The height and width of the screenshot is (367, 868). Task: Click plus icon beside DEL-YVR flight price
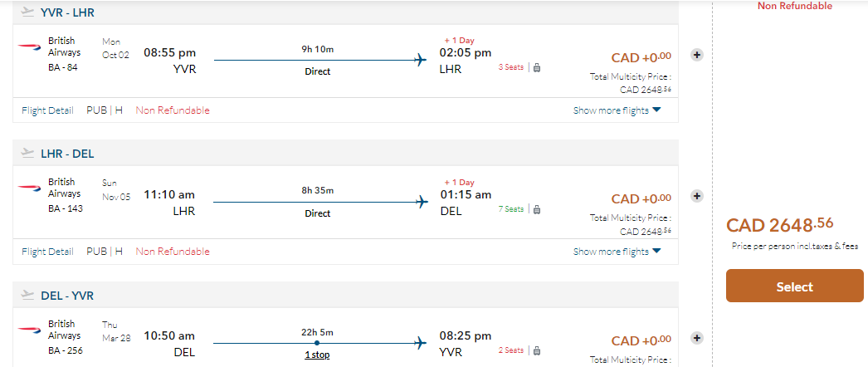point(697,338)
